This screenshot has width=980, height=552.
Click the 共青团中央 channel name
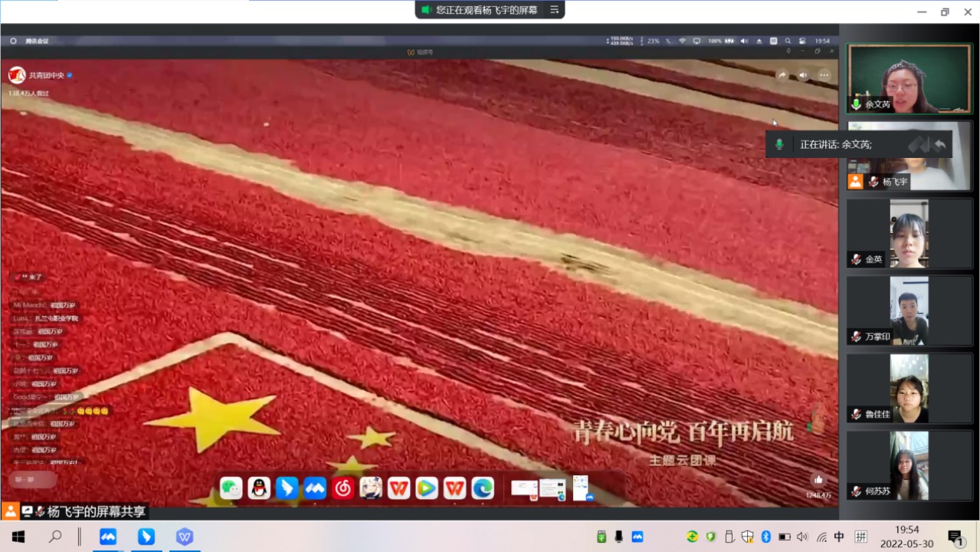(47, 75)
